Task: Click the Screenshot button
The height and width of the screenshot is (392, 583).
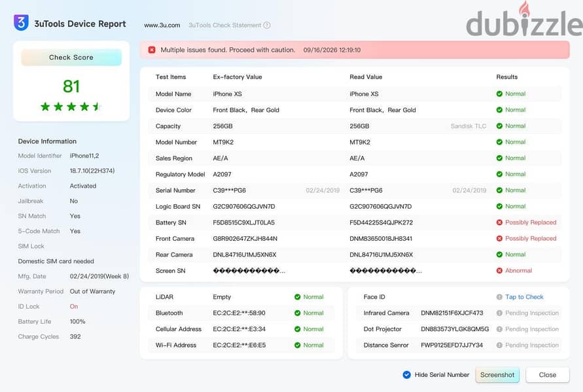Action: [x=497, y=375]
